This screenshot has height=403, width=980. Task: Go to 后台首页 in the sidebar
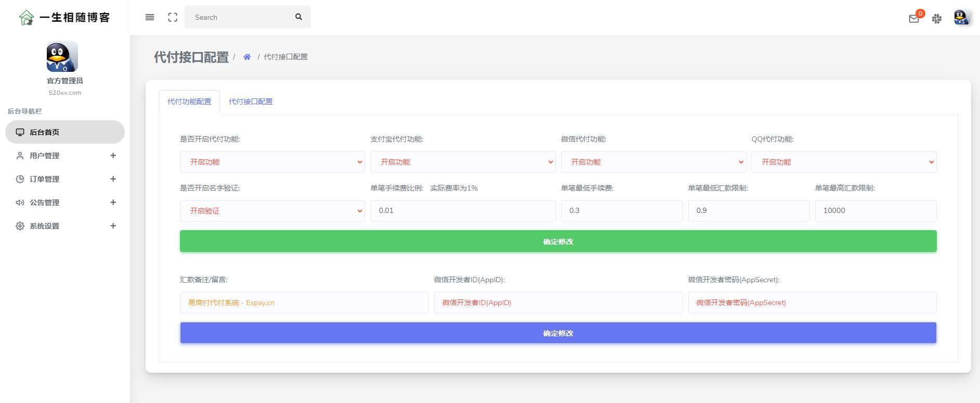(65, 132)
